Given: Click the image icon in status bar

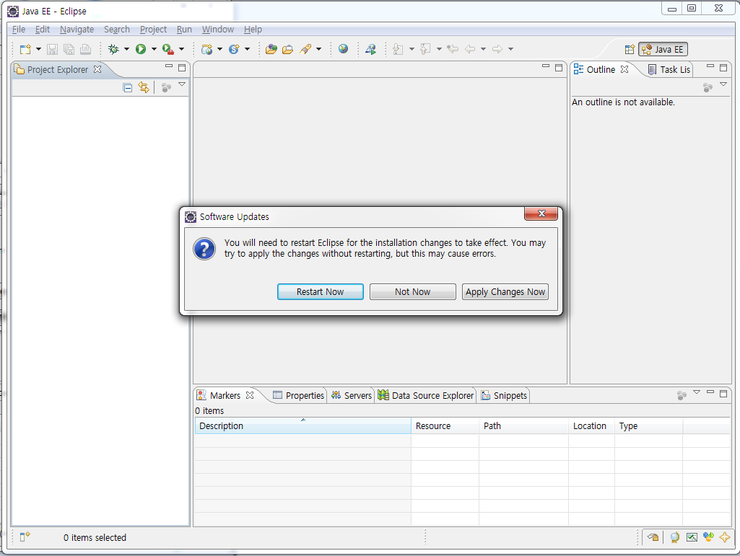Looking at the screenshot, I should (x=692, y=537).
